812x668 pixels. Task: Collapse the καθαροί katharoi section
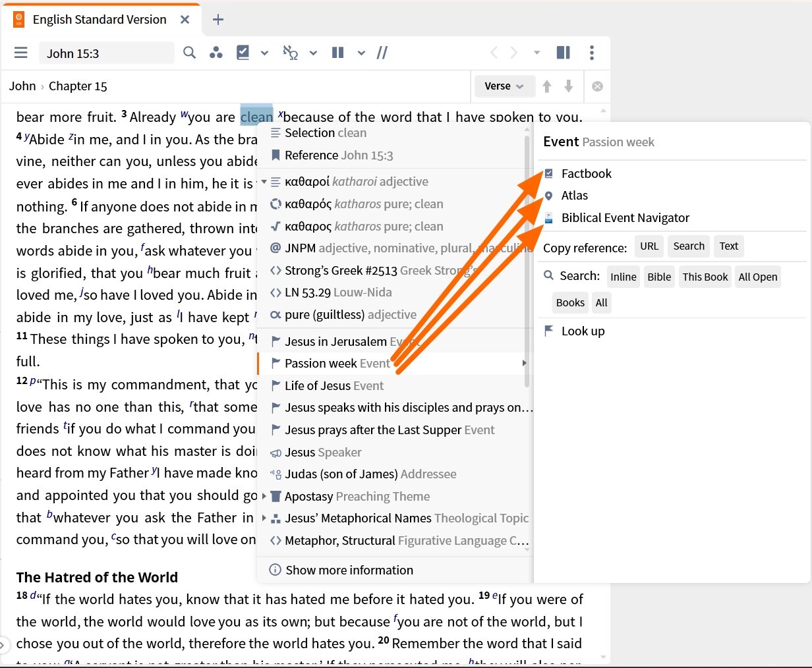[x=264, y=182]
